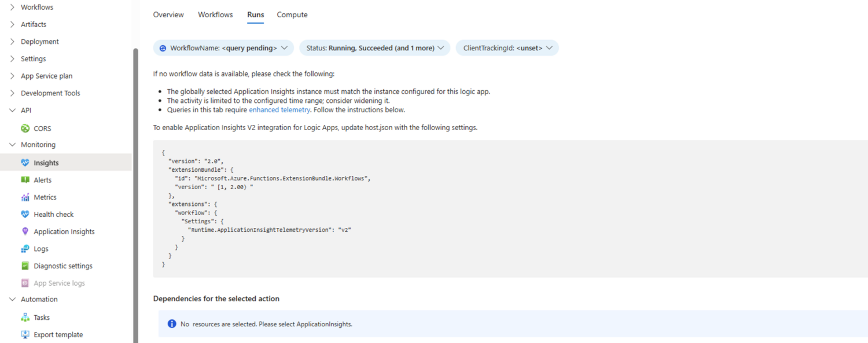
Task: Open the WorkflowName filter dropdown
Action: point(223,48)
